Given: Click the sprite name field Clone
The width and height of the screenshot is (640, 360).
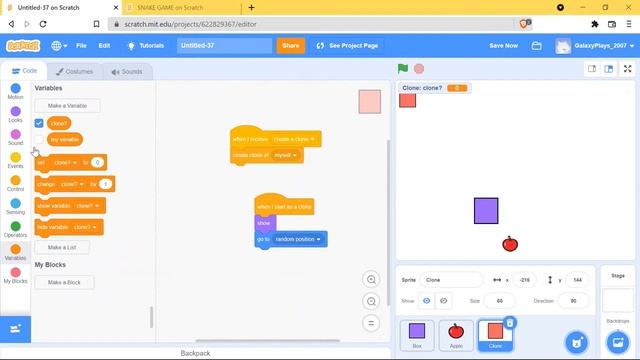Looking at the screenshot, I should coord(451,280).
